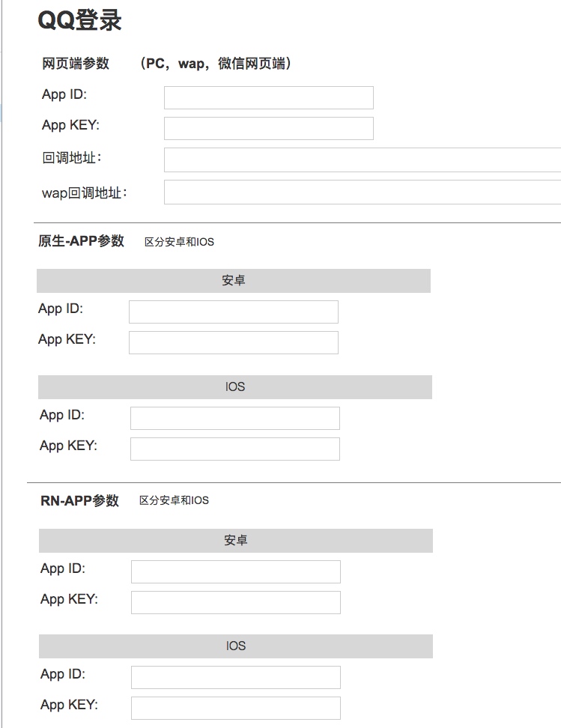Click the 网页端参数 section label
Viewport: 561px width, 728px height.
(76, 63)
